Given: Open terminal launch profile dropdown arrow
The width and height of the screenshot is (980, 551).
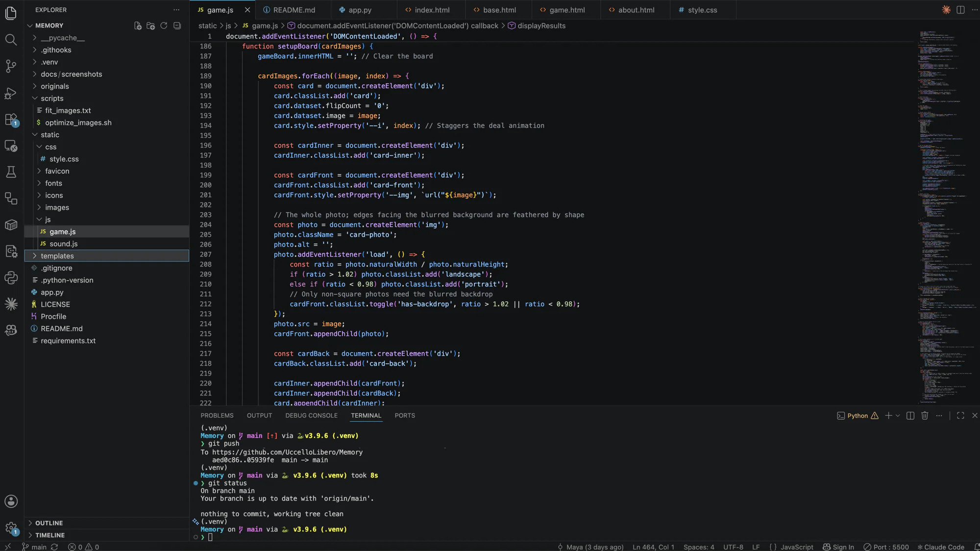Looking at the screenshot, I should tap(898, 415).
